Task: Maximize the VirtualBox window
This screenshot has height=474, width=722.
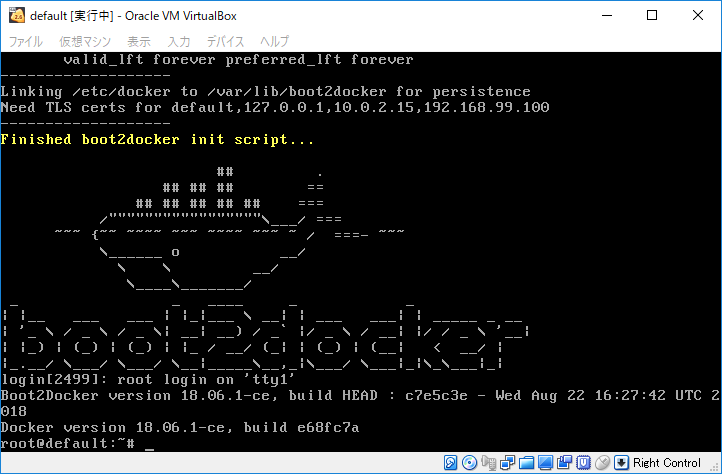Action: [x=652, y=16]
